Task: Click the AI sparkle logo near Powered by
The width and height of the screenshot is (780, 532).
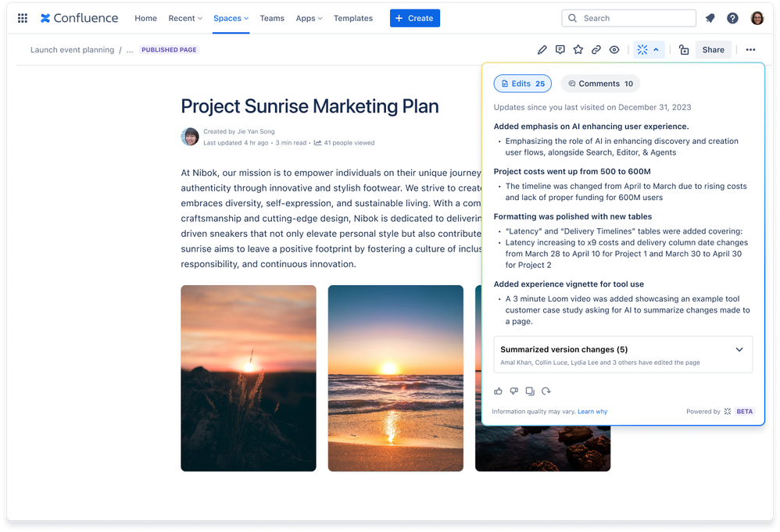Action: 728,411
